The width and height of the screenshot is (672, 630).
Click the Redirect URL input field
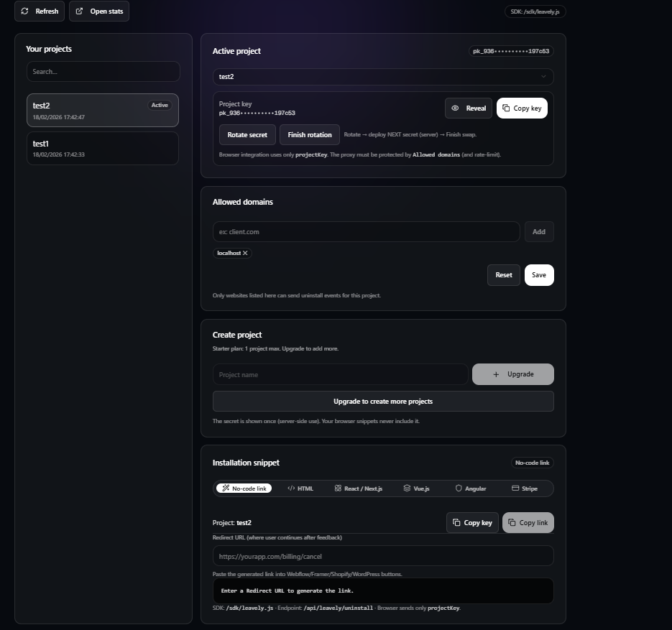(382, 556)
